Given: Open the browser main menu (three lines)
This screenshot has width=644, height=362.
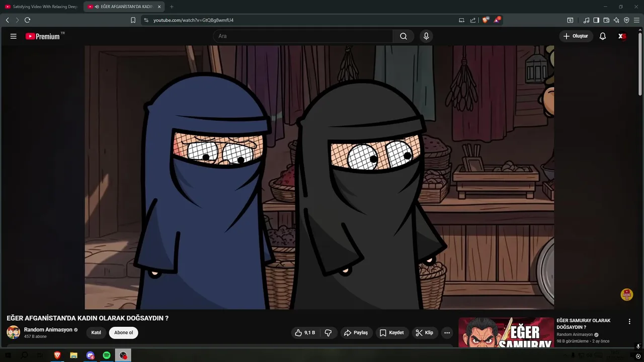Looking at the screenshot, I should (x=636, y=20).
